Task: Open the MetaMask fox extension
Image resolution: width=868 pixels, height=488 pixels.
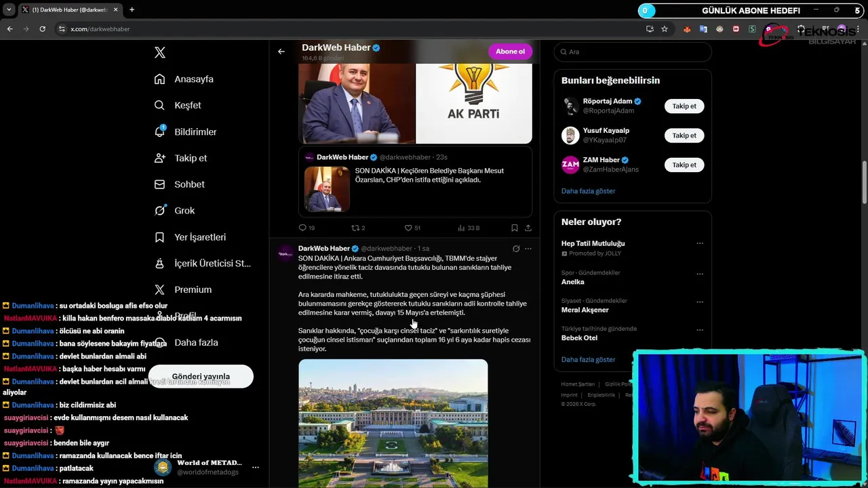Action: pyautogui.click(x=687, y=29)
